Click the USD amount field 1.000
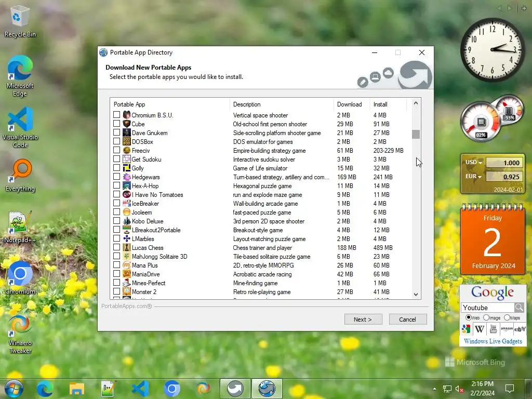 pyautogui.click(x=503, y=163)
